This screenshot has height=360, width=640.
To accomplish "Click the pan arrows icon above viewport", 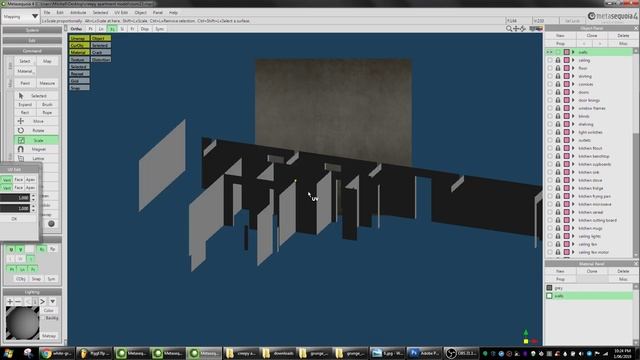I will pos(516,29).
